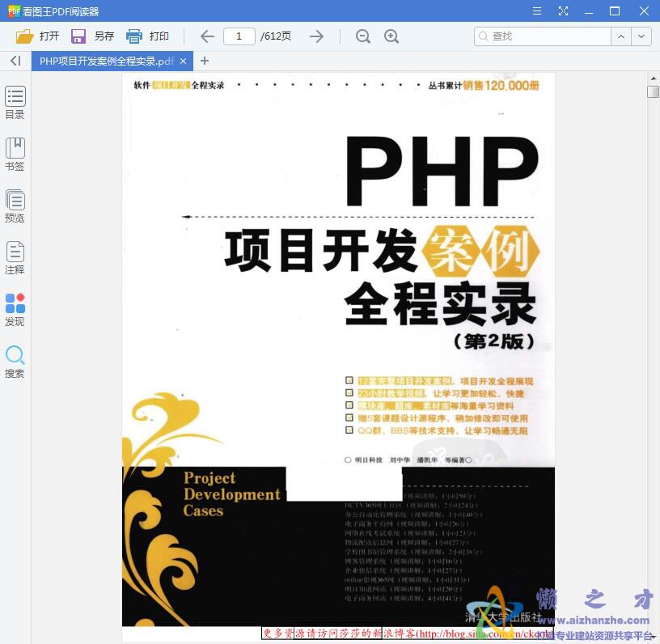660x644 pixels.
Task: Open the 搜索 search panel
Action: click(15, 362)
